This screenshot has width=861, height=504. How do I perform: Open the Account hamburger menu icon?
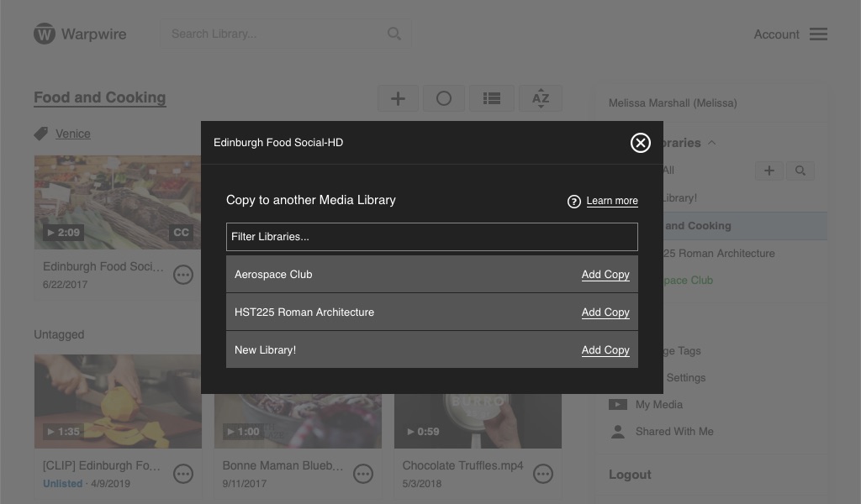818,34
